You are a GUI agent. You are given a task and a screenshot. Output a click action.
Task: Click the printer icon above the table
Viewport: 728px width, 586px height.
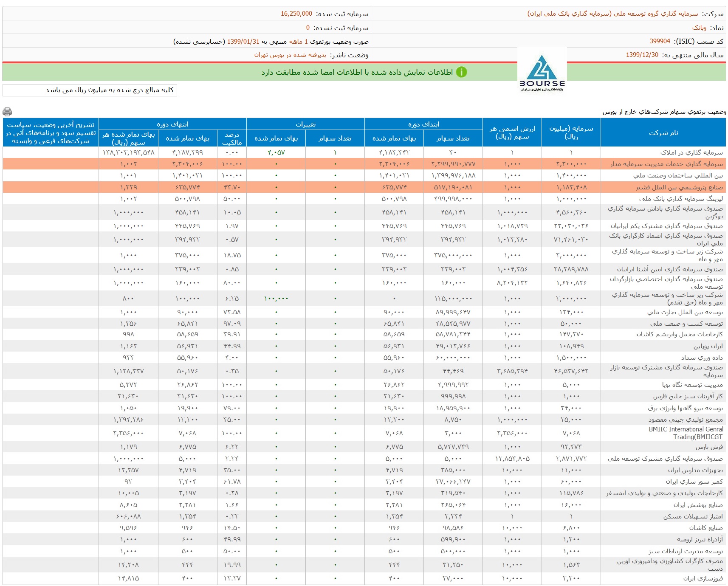tap(7, 112)
